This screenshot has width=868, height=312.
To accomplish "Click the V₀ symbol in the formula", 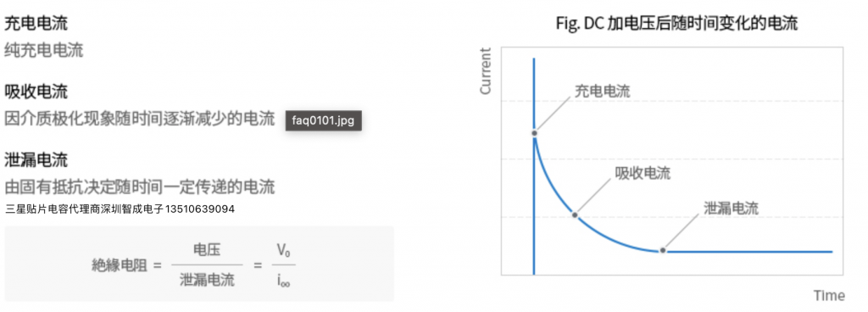I will coord(283,250).
